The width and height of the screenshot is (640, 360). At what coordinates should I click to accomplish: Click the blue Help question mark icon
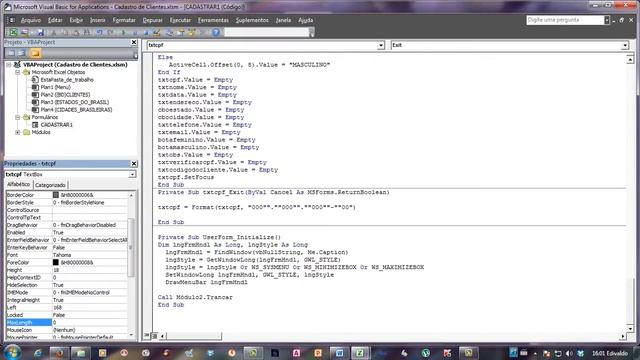(216, 32)
